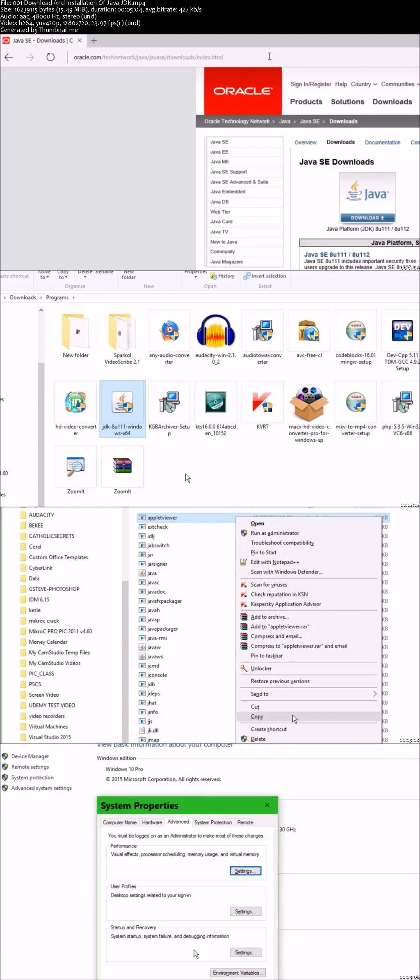Select the codeblocks-16.01 mingw-setup icon
The image size is (420, 980).
coord(356,331)
